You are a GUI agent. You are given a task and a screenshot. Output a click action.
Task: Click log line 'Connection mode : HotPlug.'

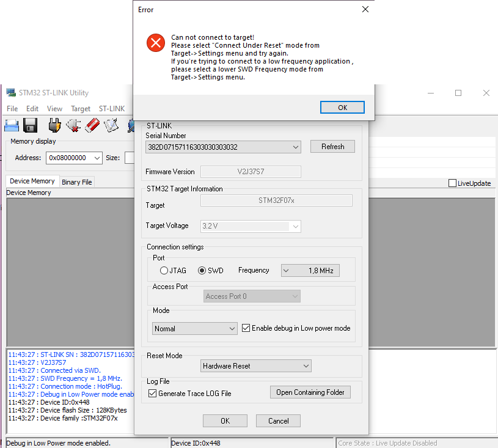(x=65, y=386)
